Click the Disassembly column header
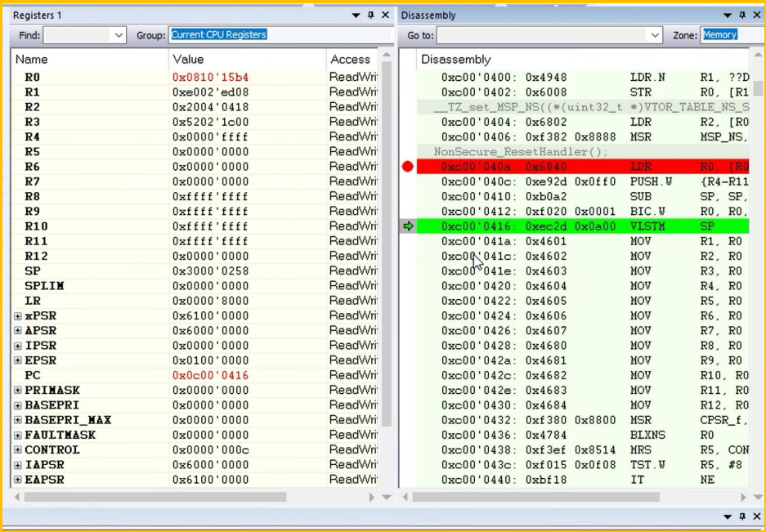 click(x=583, y=60)
